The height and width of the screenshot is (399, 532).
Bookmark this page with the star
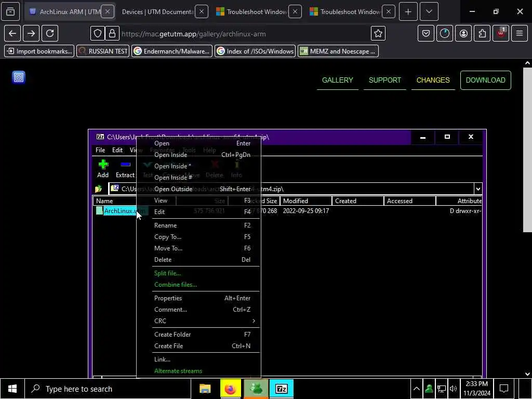[x=378, y=33]
